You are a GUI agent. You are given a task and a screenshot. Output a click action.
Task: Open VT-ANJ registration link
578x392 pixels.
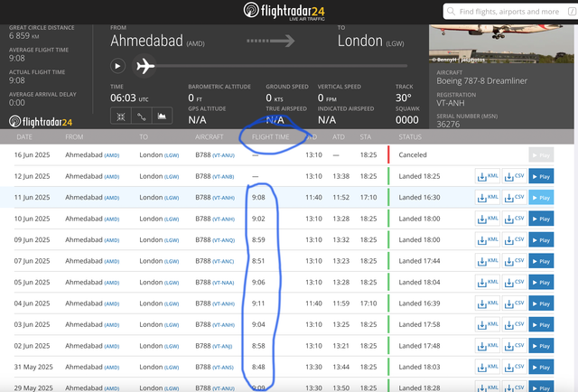222,346
